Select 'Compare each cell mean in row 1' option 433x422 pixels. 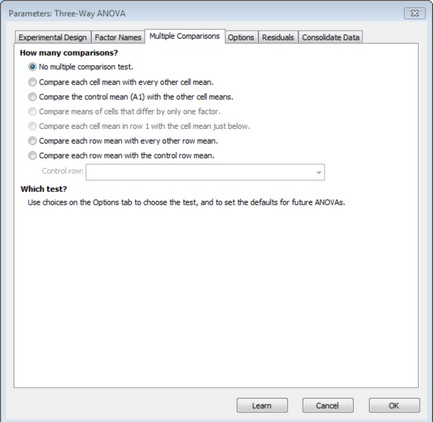click(x=32, y=126)
